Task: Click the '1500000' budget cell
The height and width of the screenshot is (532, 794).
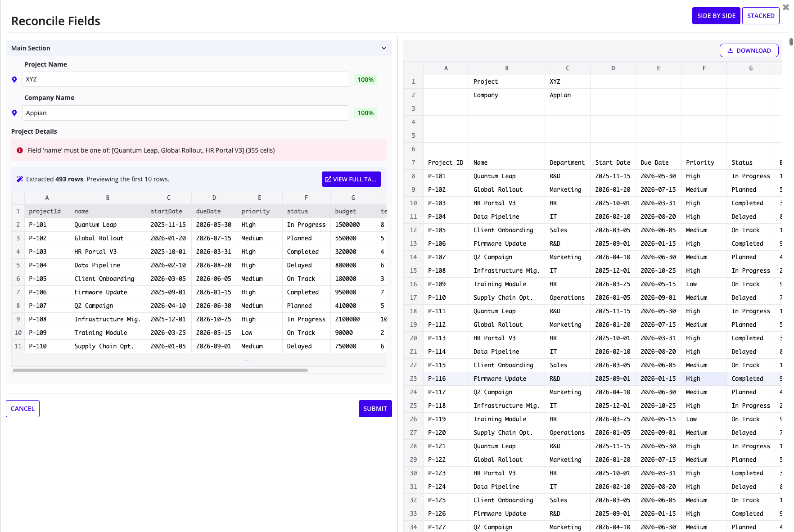Action: tap(353, 225)
